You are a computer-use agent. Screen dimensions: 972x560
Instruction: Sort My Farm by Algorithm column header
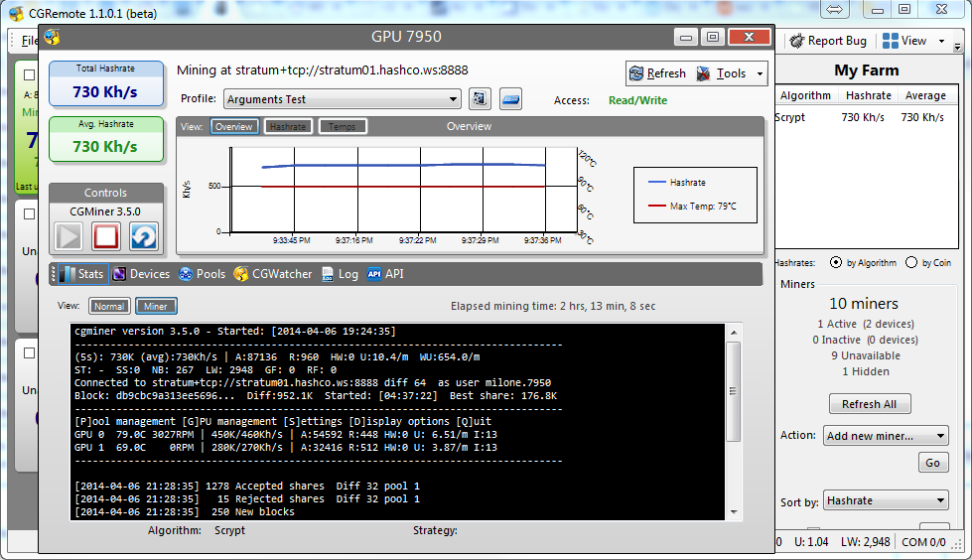(x=805, y=95)
